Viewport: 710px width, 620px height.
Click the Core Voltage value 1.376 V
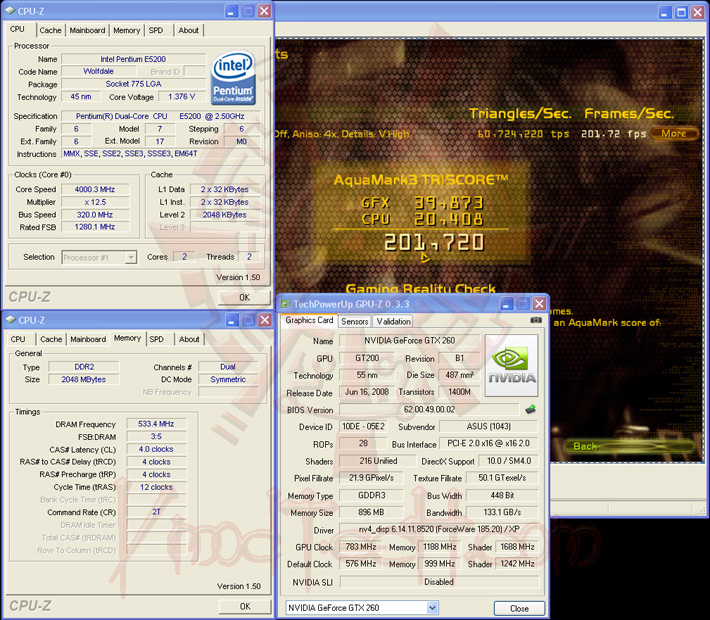182,96
